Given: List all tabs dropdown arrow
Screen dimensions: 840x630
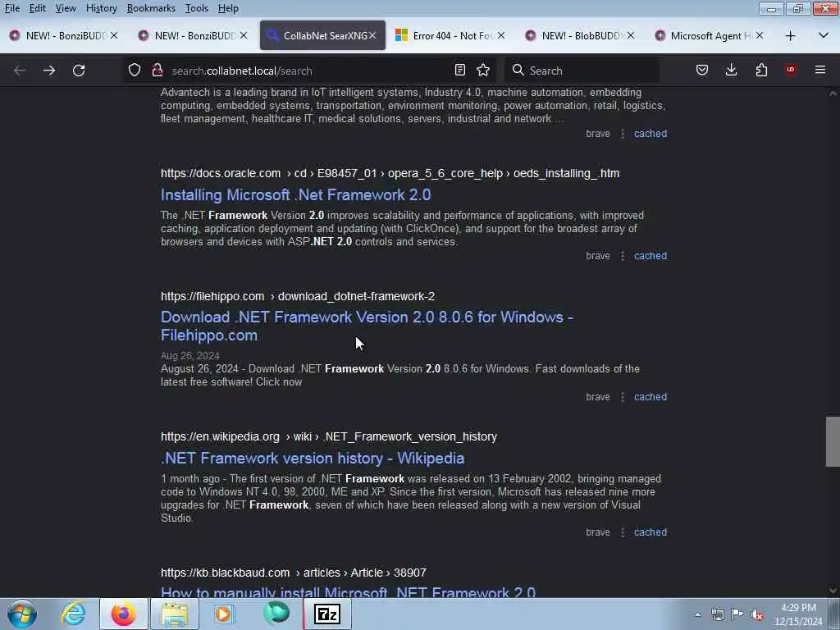Looking at the screenshot, I should point(824,36).
